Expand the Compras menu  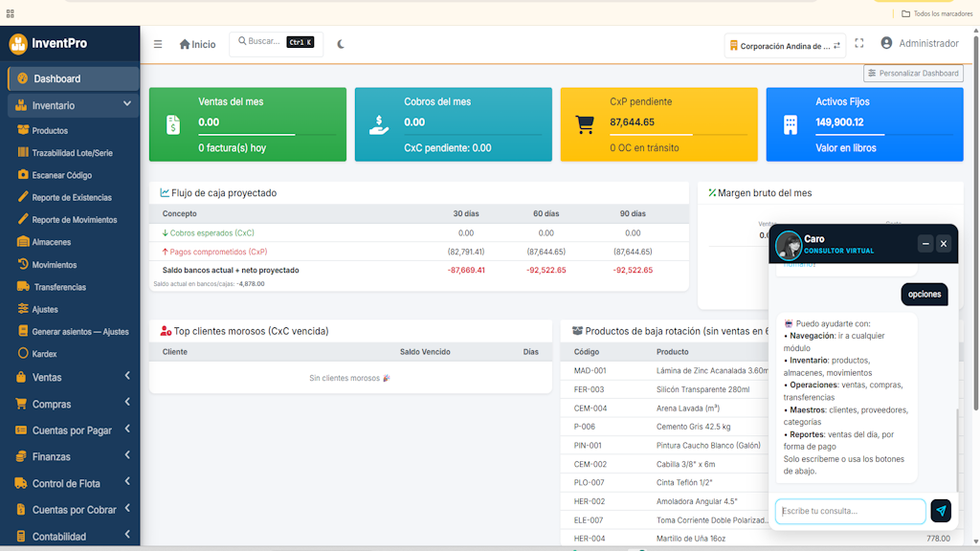[x=73, y=405]
